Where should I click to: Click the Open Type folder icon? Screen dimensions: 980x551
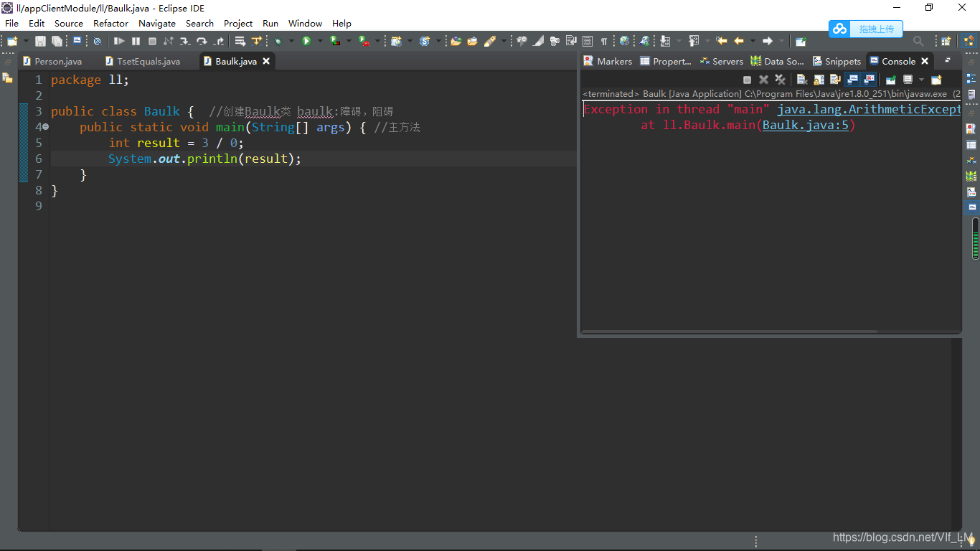455,41
